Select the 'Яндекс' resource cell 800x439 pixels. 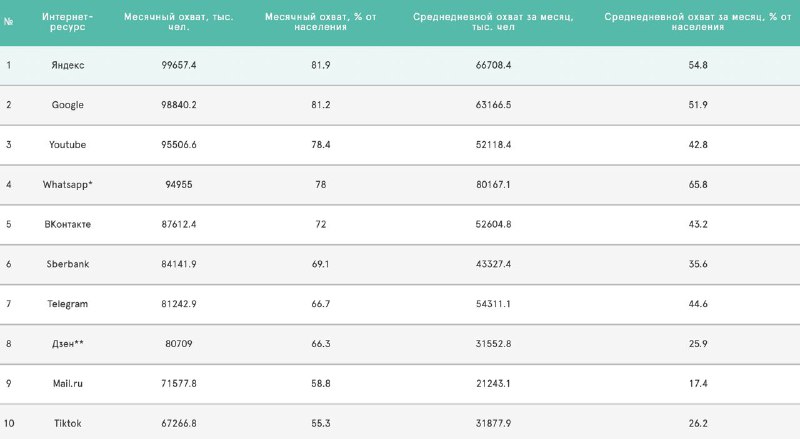(67, 65)
